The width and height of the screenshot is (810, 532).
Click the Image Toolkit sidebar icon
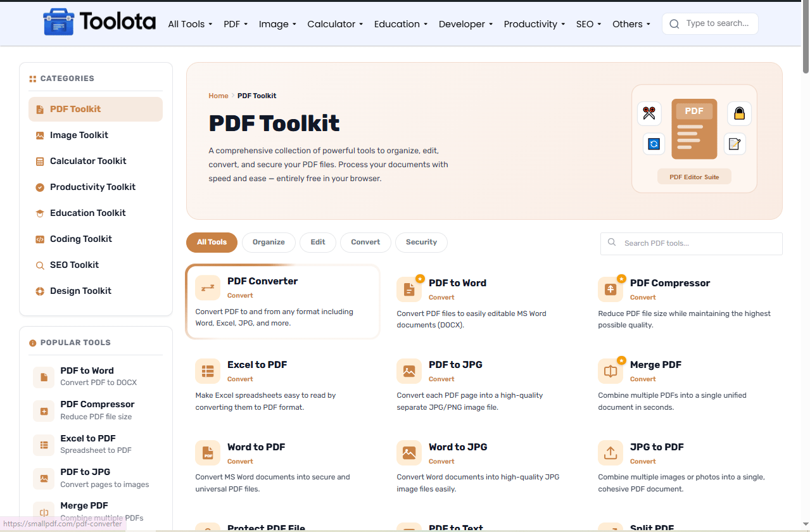pyautogui.click(x=40, y=136)
